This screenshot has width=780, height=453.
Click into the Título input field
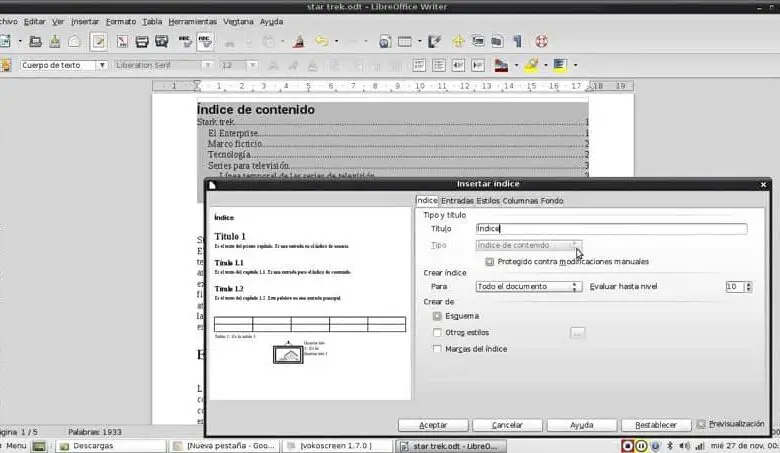611,229
